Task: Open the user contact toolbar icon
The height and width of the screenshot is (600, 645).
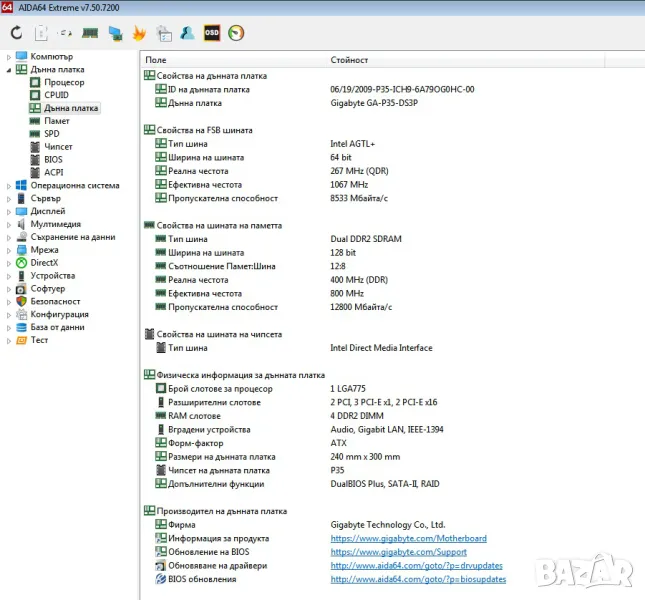Action: 187,33
